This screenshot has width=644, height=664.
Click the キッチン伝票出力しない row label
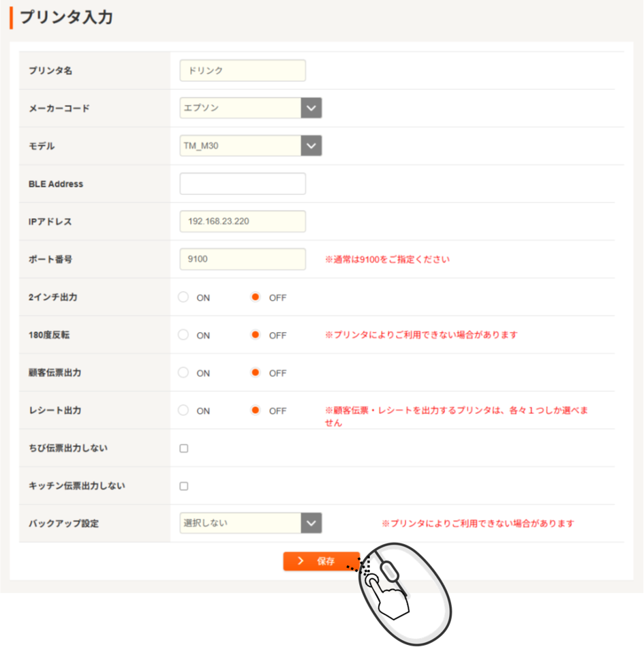coord(76,485)
